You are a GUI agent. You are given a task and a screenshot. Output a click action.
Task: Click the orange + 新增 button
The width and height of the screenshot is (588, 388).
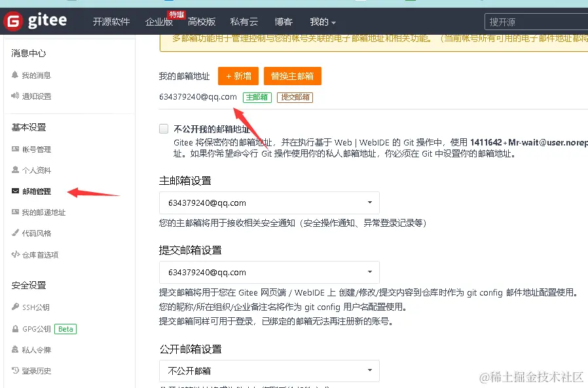238,76
